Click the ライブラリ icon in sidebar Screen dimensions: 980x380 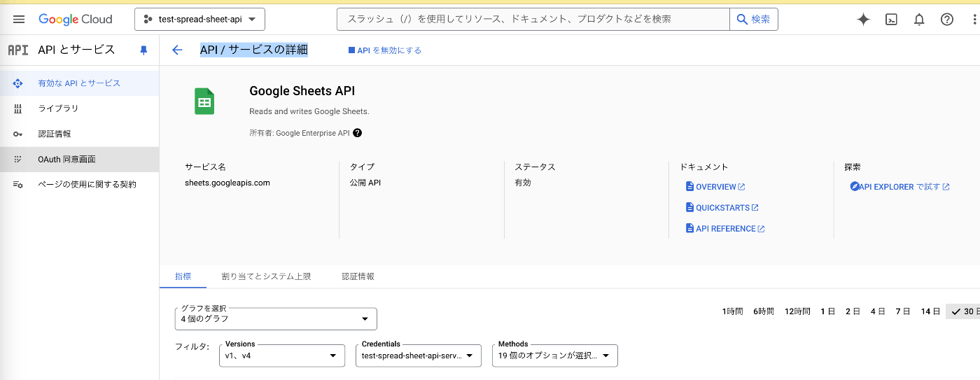click(18, 108)
